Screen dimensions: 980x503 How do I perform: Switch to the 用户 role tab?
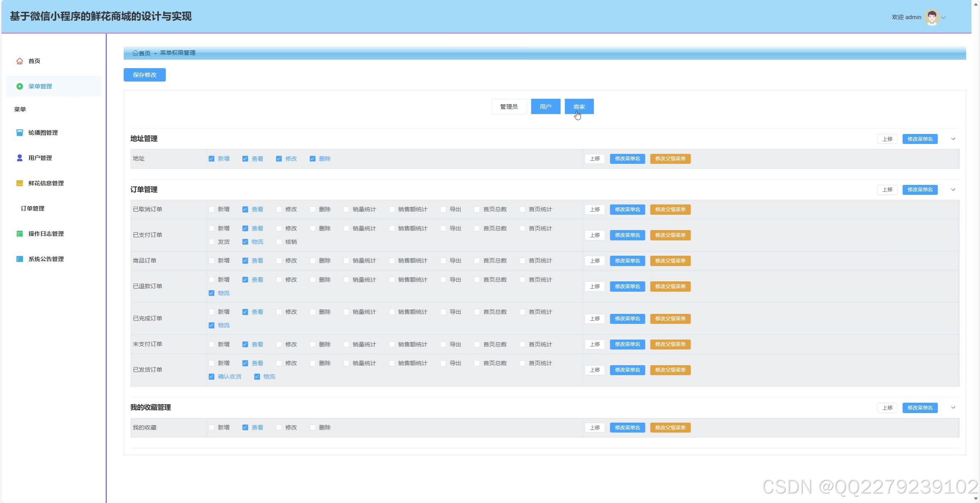pyautogui.click(x=546, y=107)
